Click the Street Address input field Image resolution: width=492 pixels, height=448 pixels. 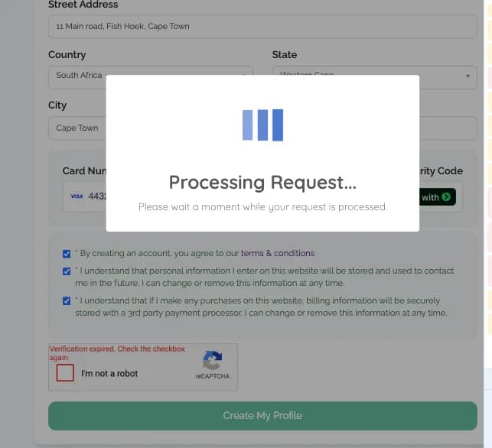[x=262, y=27]
